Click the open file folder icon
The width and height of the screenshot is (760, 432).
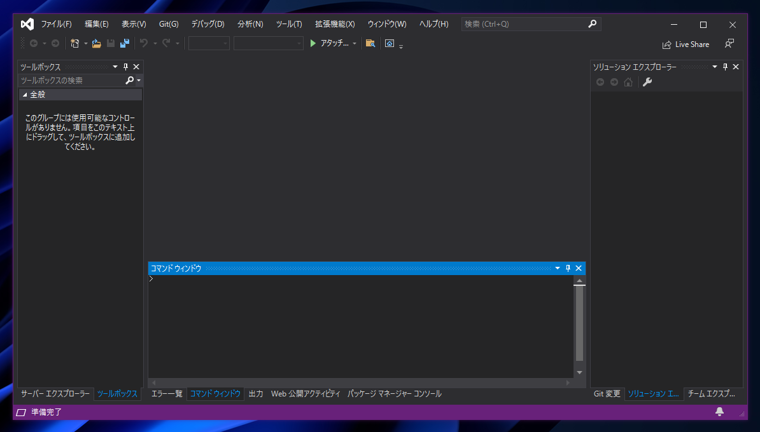[x=96, y=44]
